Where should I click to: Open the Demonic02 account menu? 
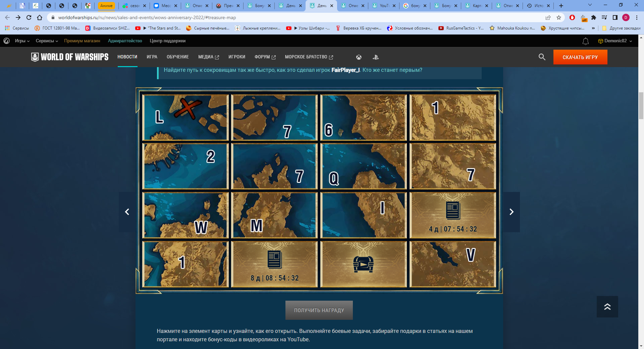pos(615,41)
